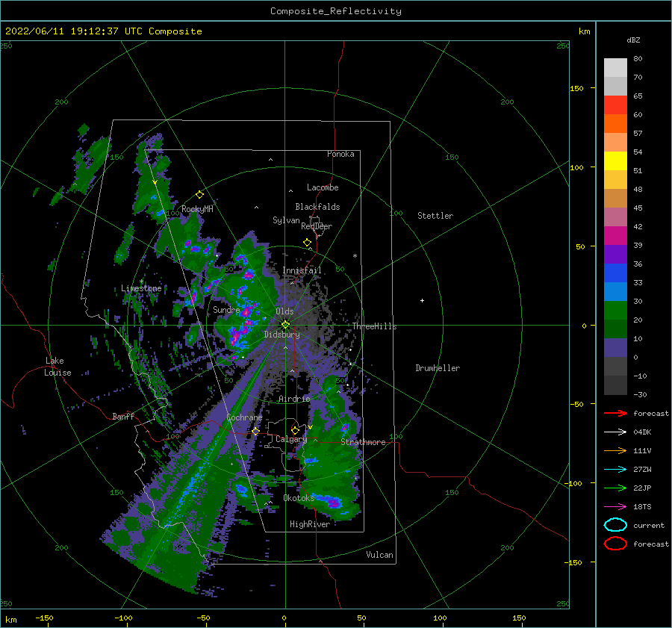The image size is (672, 628).
Task: Click the cyan 27ZW arrow icon
Action: [x=615, y=470]
